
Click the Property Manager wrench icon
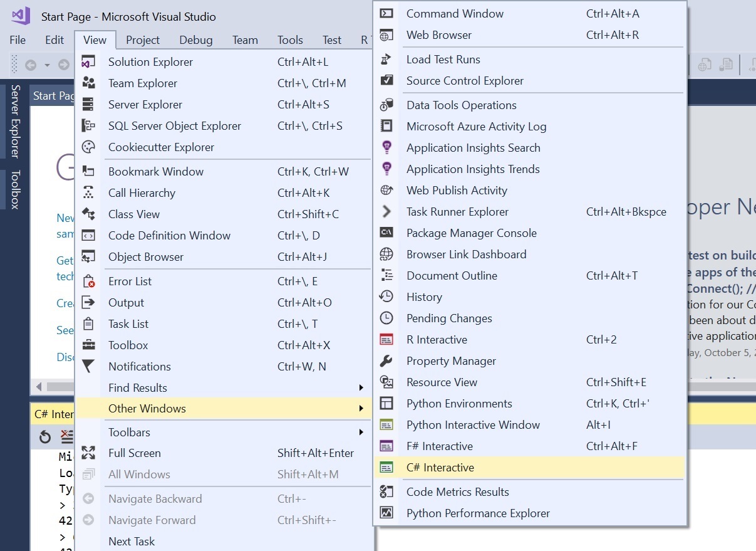coord(387,361)
